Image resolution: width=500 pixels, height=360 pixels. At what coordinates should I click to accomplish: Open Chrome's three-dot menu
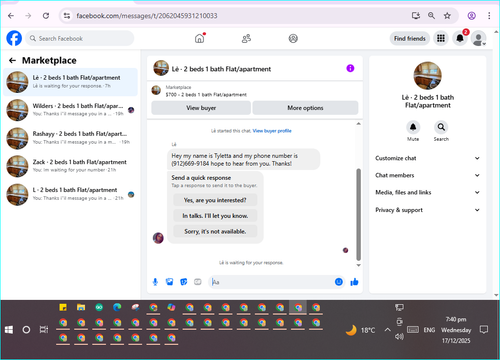(489, 16)
